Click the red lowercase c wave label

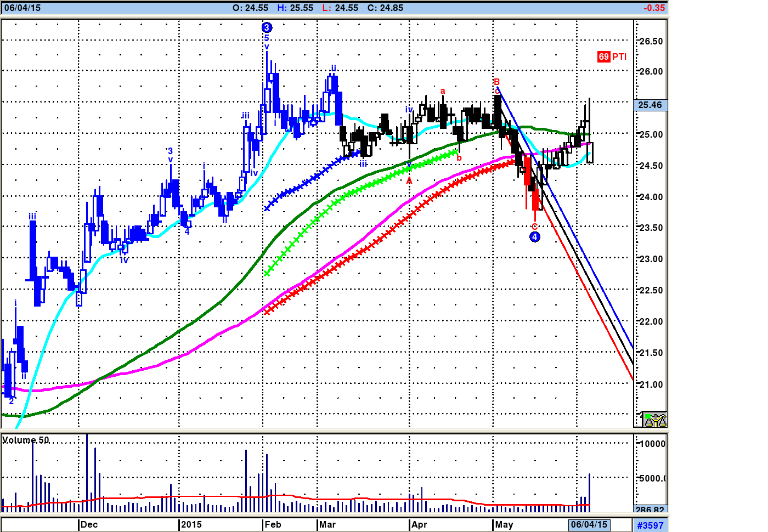pos(535,226)
